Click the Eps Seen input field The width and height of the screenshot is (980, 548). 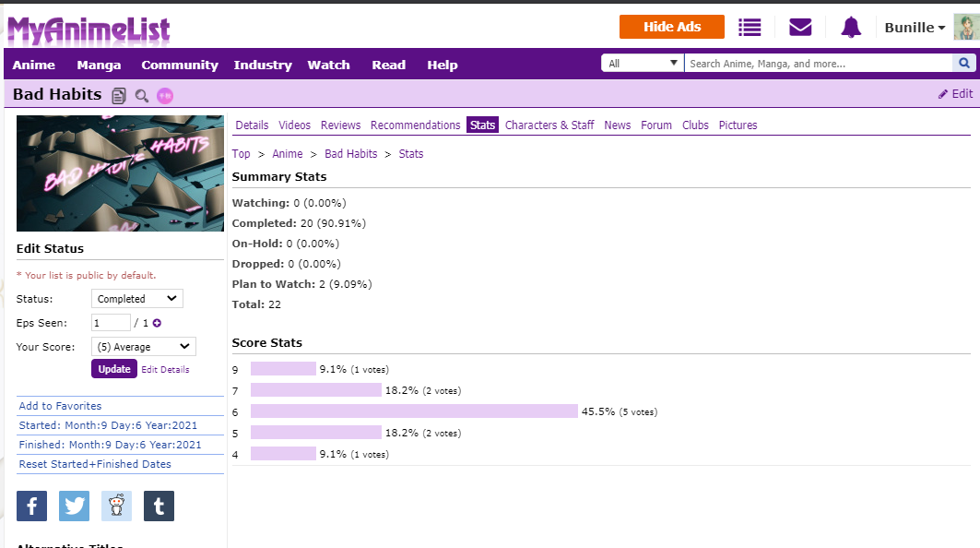pos(111,323)
